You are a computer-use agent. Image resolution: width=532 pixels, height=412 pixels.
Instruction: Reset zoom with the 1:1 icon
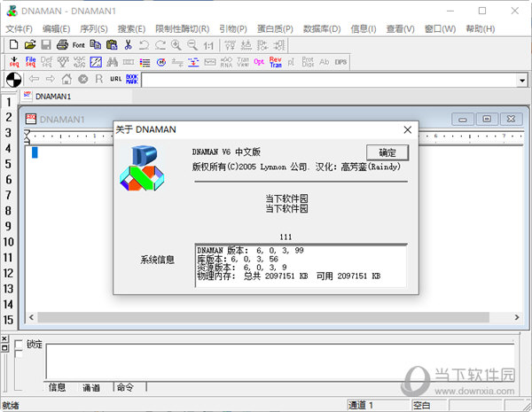(x=208, y=45)
